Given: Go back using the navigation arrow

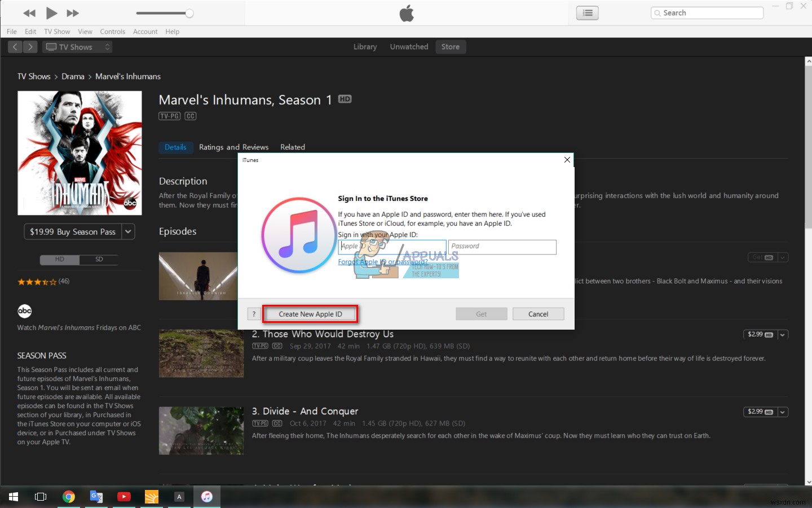Looking at the screenshot, I should pos(15,47).
